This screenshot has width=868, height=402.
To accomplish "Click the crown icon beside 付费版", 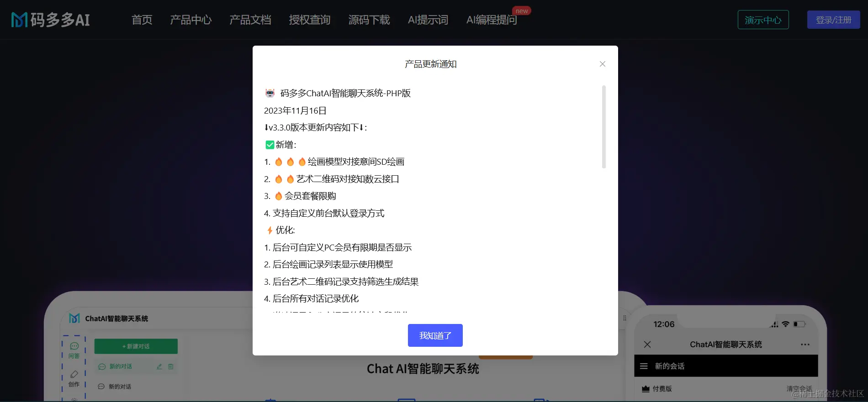I will click(x=646, y=389).
